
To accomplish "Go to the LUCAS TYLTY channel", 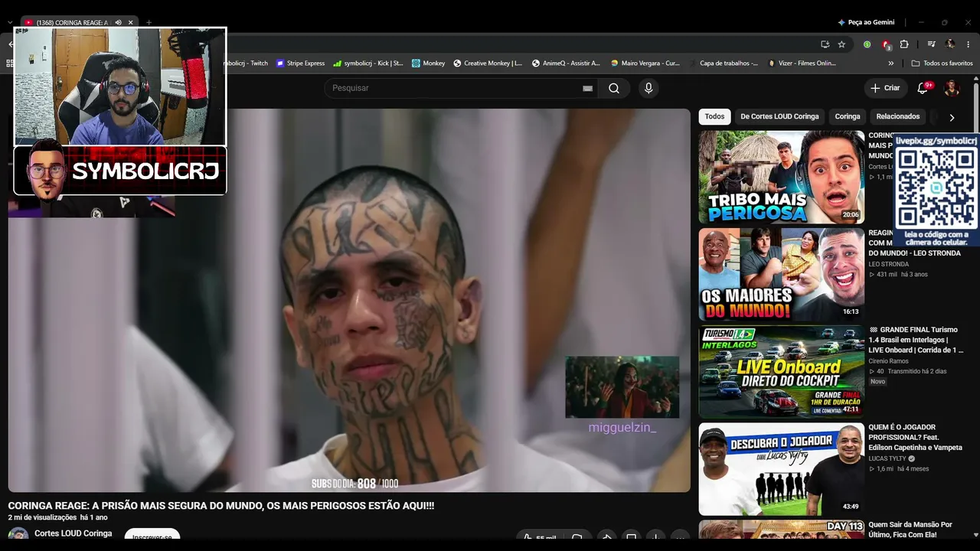I will click(x=887, y=458).
